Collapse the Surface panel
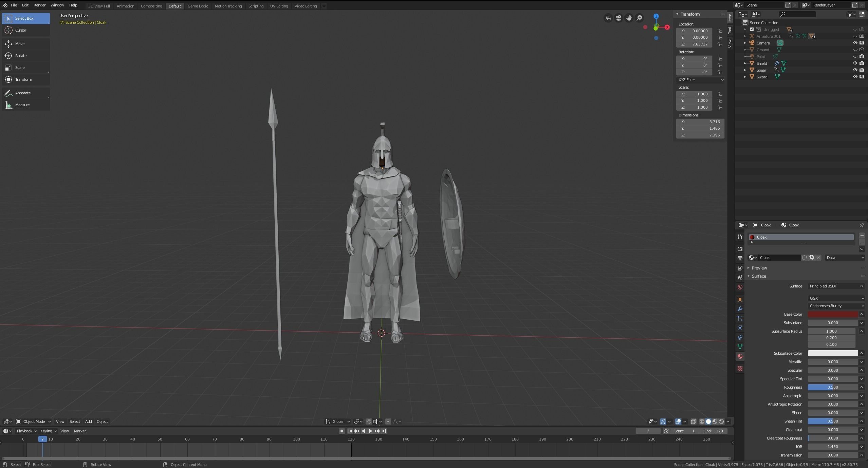Screen dimensions: 868x468 point(759,276)
